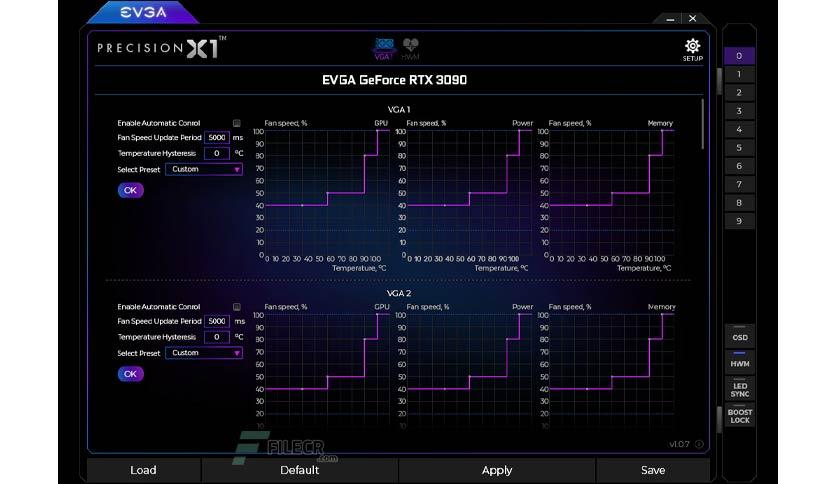Toggle the HWM sidebar button
The width and height of the screenshot is (836, 484).
click(739, 362)
